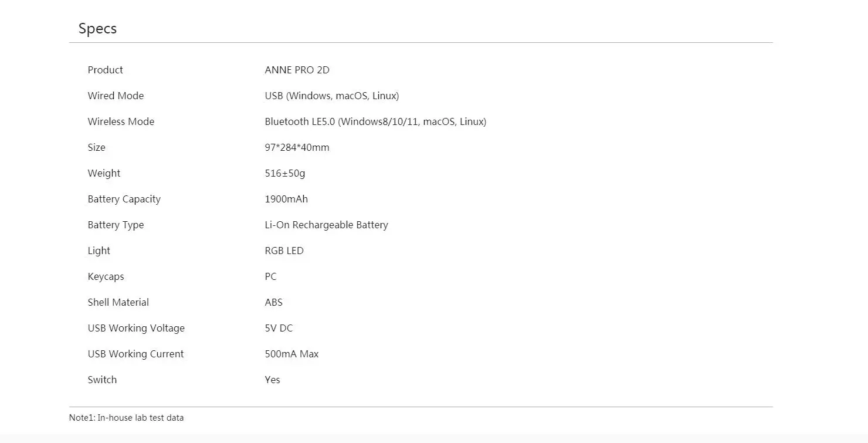This screenshot has width=868, height=443.
Task: Click the 97*284*40mm size value
Action: (297, 147)
